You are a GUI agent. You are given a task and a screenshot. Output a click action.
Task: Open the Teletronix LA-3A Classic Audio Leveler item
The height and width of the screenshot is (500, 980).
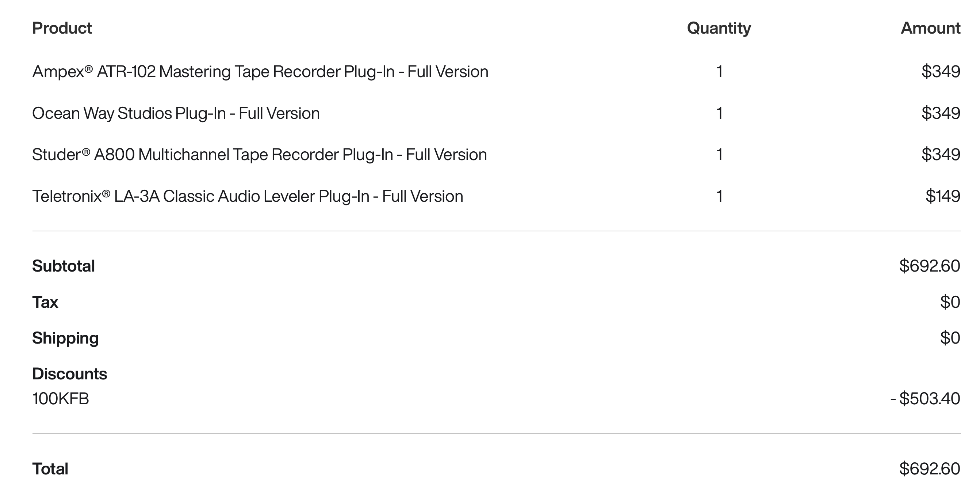(x=247, y=196)
